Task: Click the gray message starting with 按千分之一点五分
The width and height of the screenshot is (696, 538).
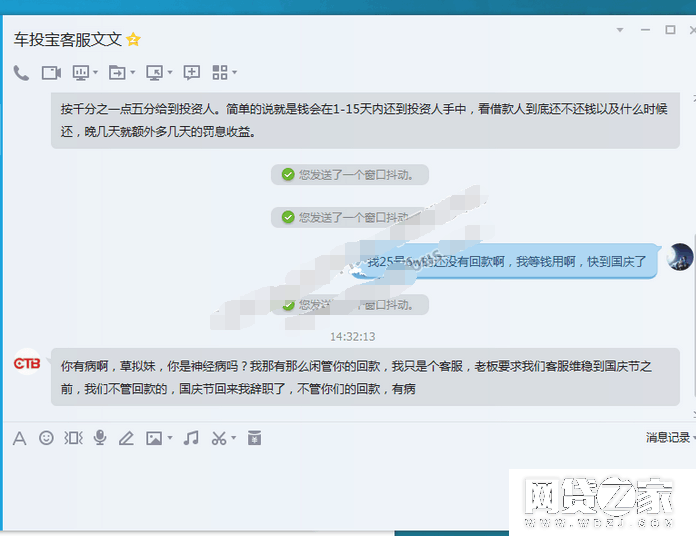Action: tap(365, 120)
